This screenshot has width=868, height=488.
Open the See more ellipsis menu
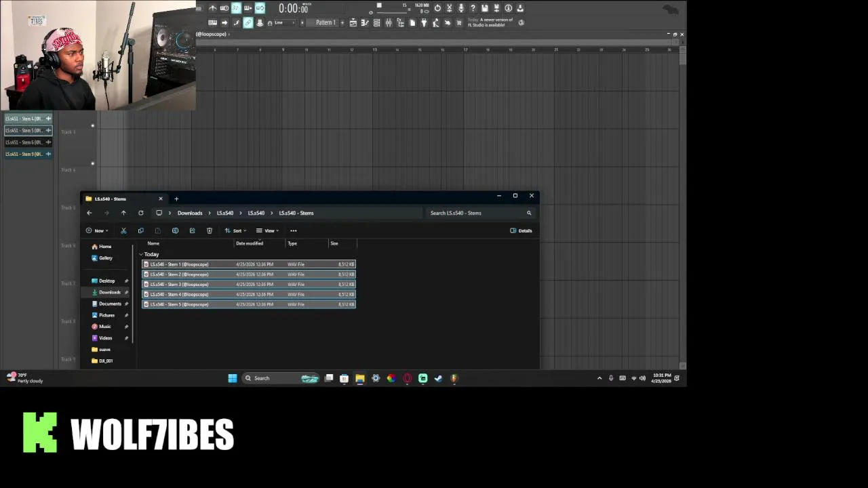pos(294,230)
